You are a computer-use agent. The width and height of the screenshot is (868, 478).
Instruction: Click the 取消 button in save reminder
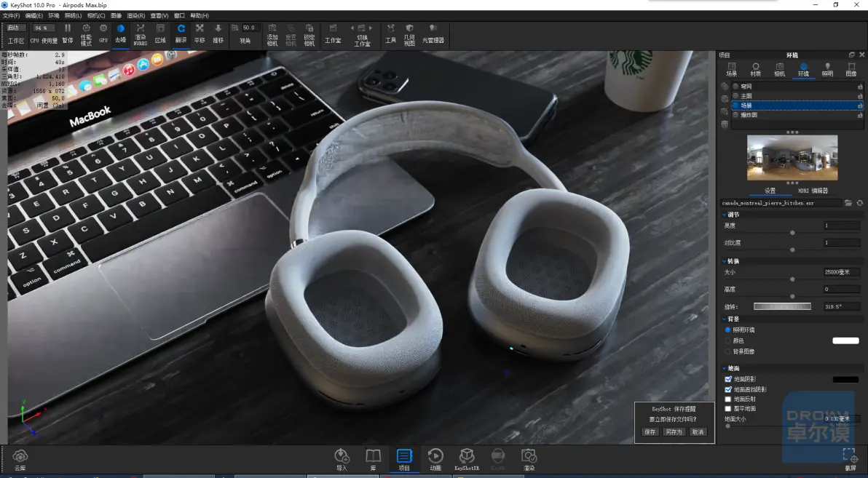tap(698, 431)
